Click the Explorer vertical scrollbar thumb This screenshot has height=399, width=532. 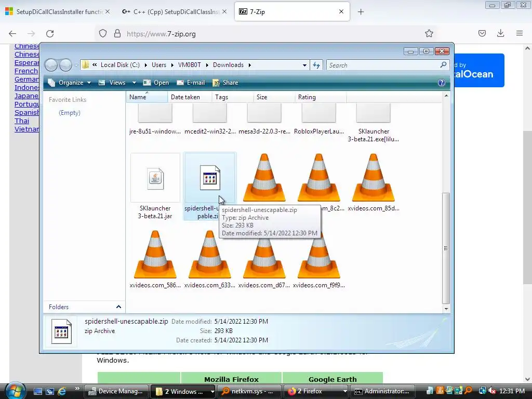tap(446, 248)
